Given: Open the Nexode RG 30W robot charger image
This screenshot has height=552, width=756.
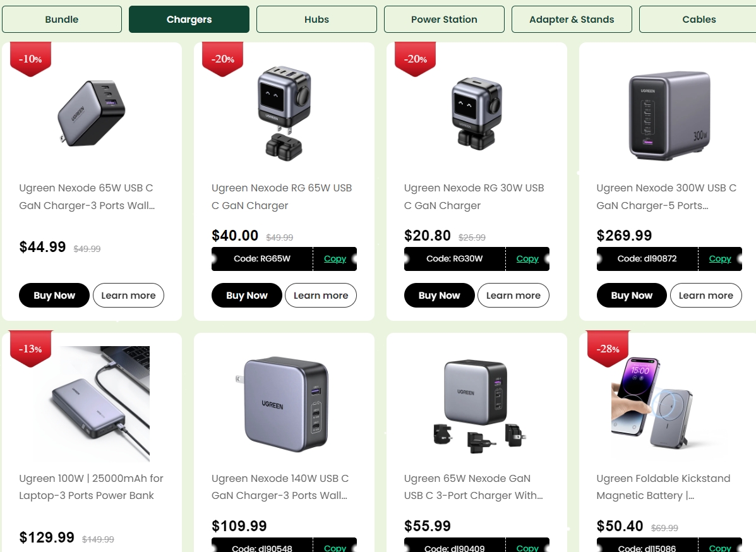Looking at the screenshot, I should (x=477, y=113).
